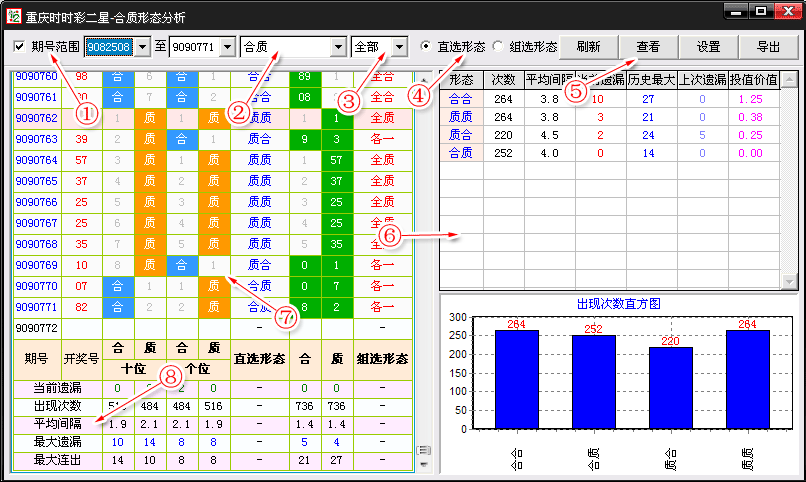The width and height of the screenshot is (806, 482).
Task: Click the left table scrollbar thumb
Action: tap(422, 452)
